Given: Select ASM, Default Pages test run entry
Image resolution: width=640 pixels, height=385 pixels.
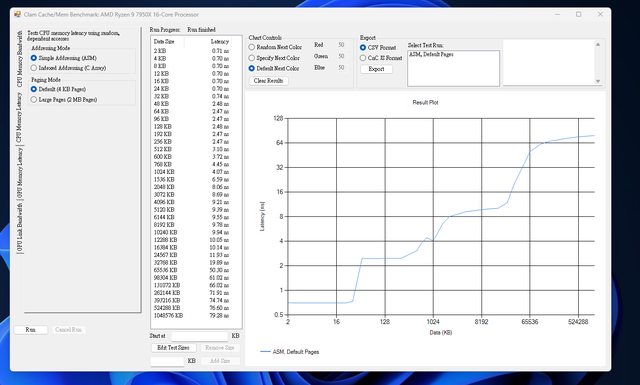Looking at the screenshot, I should [x=431, y=54].
